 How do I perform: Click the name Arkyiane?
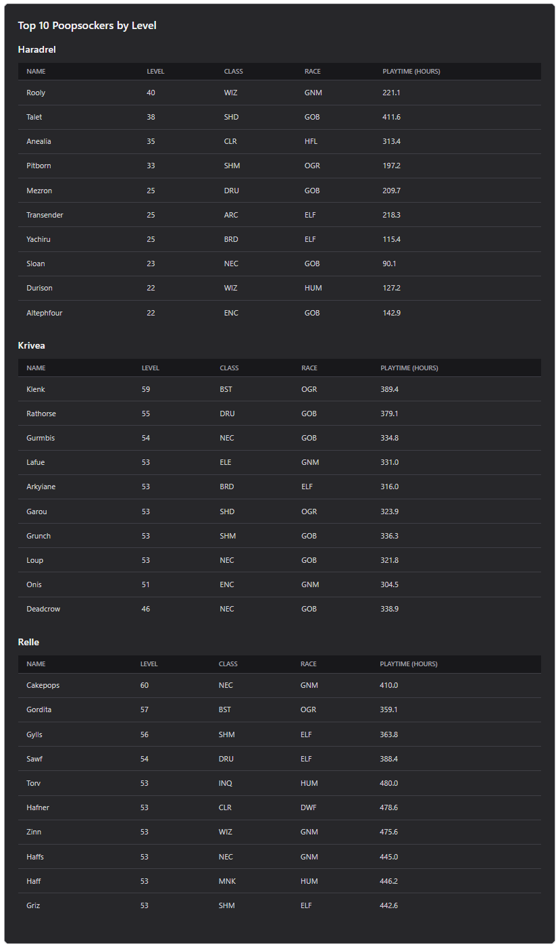pyautogui.click(x=41, y=487)
